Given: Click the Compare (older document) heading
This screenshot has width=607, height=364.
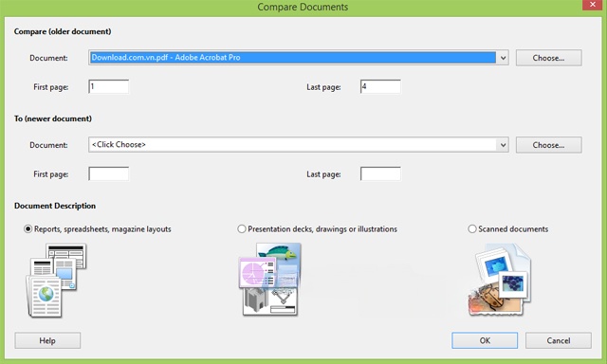Looking at the screenshot, I should click(x=63, y=31).
